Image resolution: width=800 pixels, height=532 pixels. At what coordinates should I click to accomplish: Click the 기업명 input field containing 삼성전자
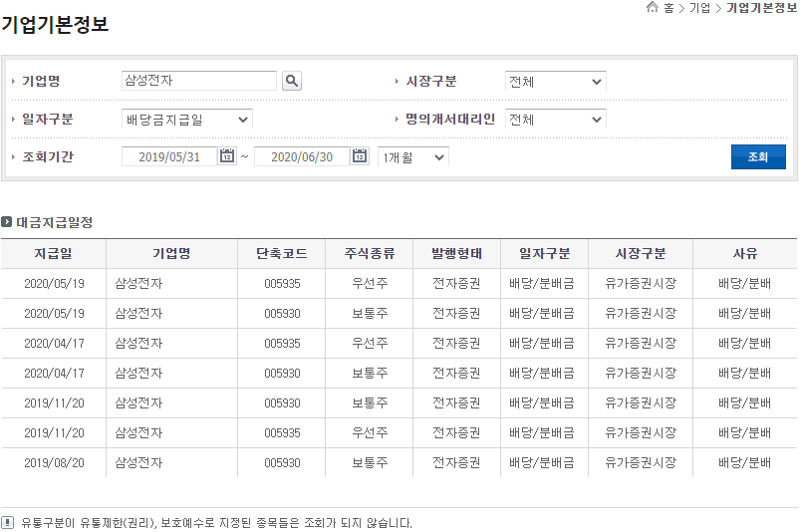(x=199, y=81)
